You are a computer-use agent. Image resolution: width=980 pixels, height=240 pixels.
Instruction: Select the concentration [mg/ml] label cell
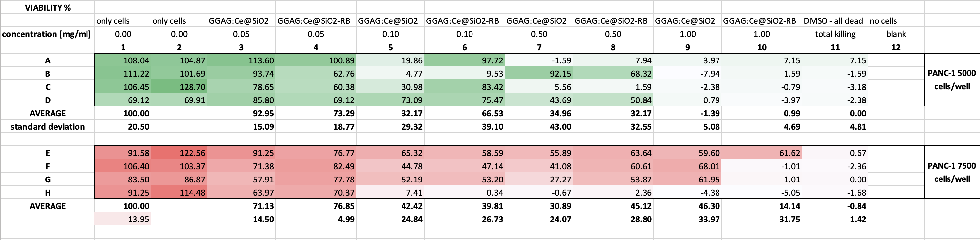tap(47, 34)
